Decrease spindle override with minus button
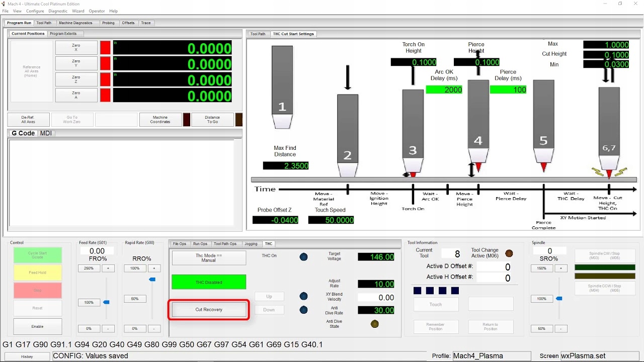The height and width of the screenshot is (362, 644). [x=561, y=329]
